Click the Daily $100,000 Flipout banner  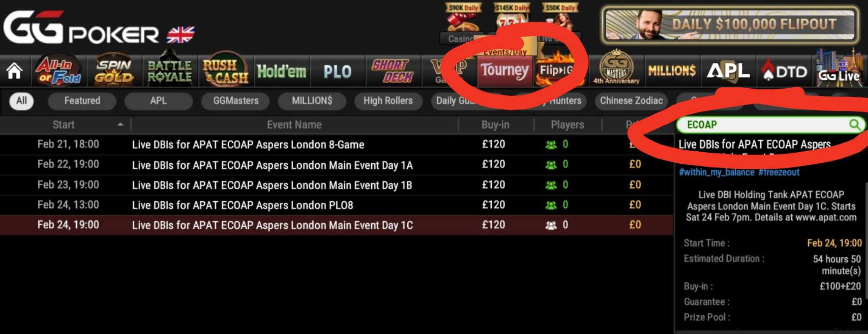tap(730, 25)
